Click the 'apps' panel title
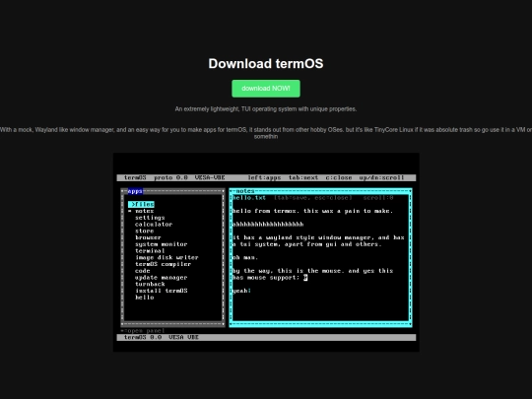Image resolution: width=532 pixels, height=399 pixels. (x=135, y=191)
